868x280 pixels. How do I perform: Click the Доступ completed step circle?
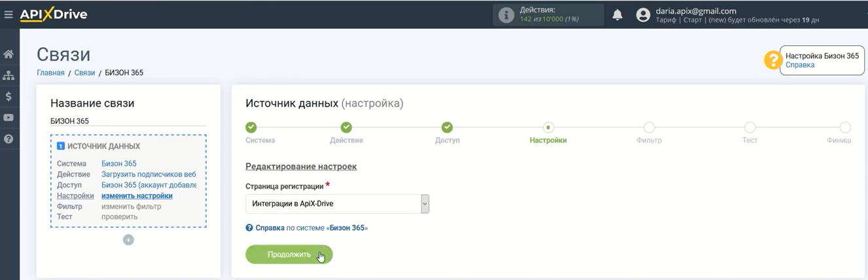coord(447,127)
